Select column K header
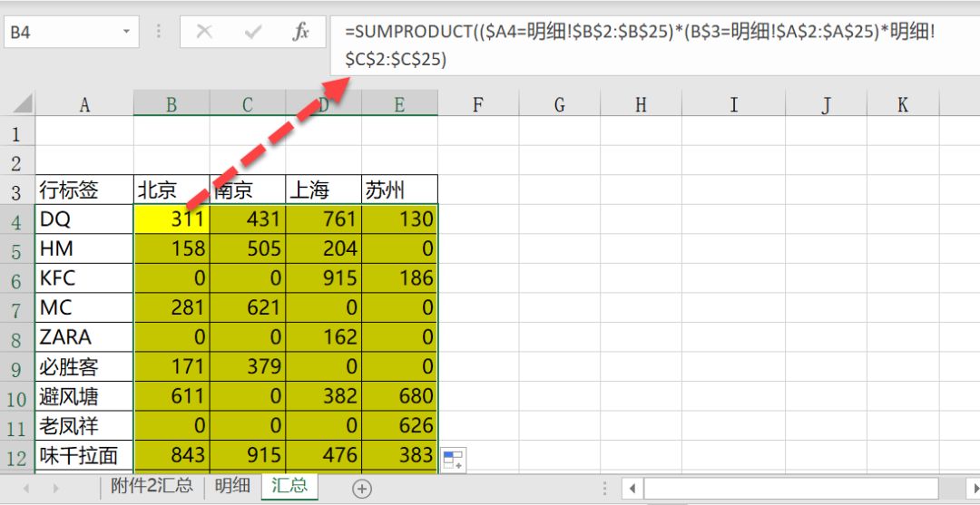This screenshot has width=980, height=505. tap(903, 104)
